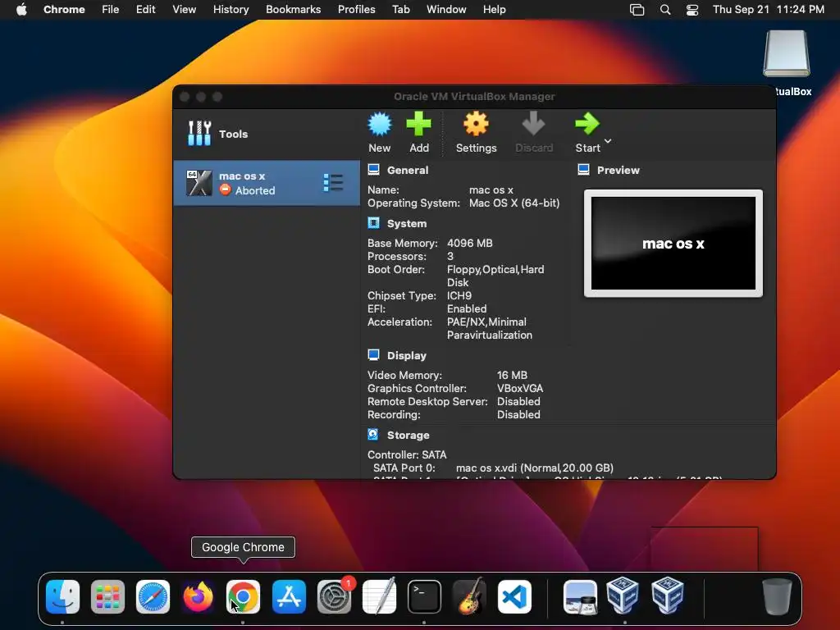
Task: Open Visual Studio Code from the Dock
Action: pyautogui.click(x=515, y=596)
